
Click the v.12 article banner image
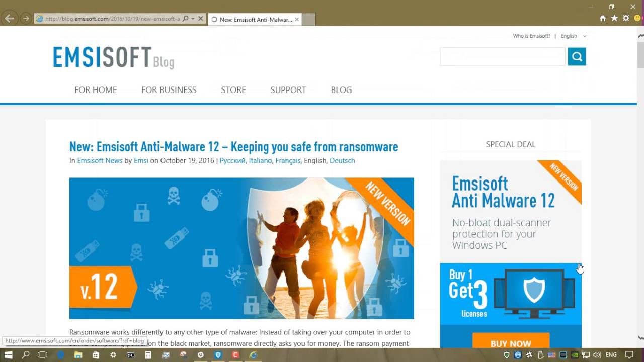pyautogui.click(x=242, y=248)
